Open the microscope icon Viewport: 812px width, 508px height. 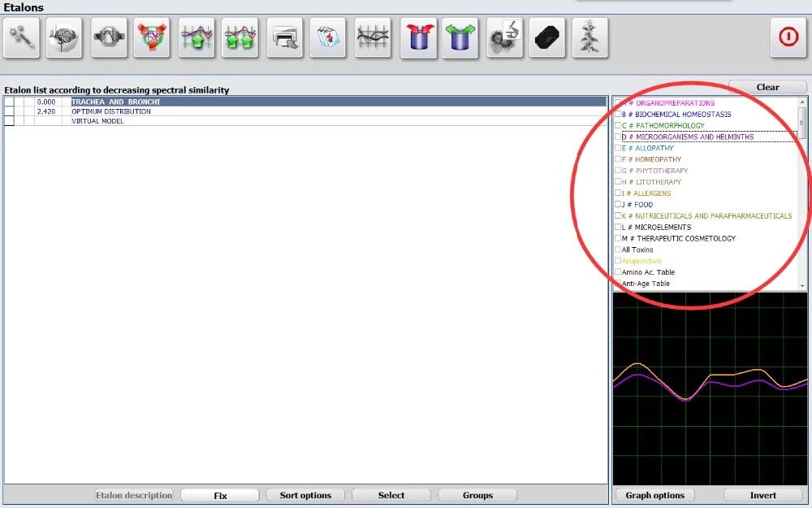(504, 38)
